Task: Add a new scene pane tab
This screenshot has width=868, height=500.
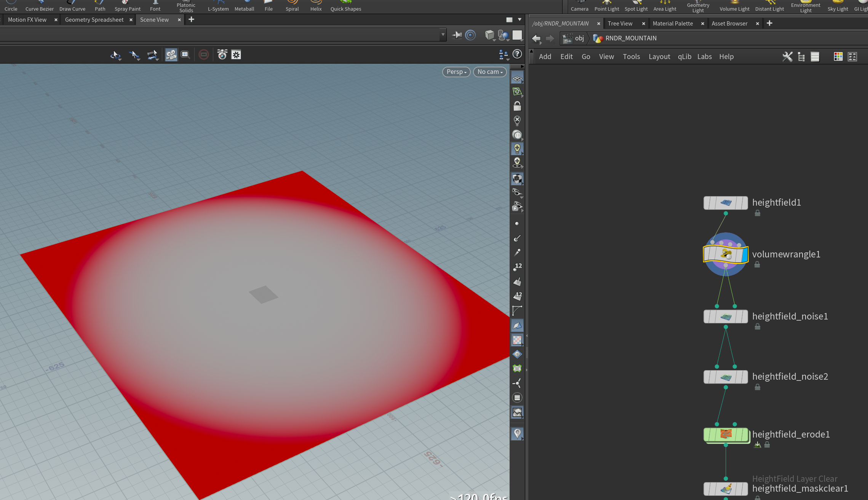Action: (x=191, y=19)
